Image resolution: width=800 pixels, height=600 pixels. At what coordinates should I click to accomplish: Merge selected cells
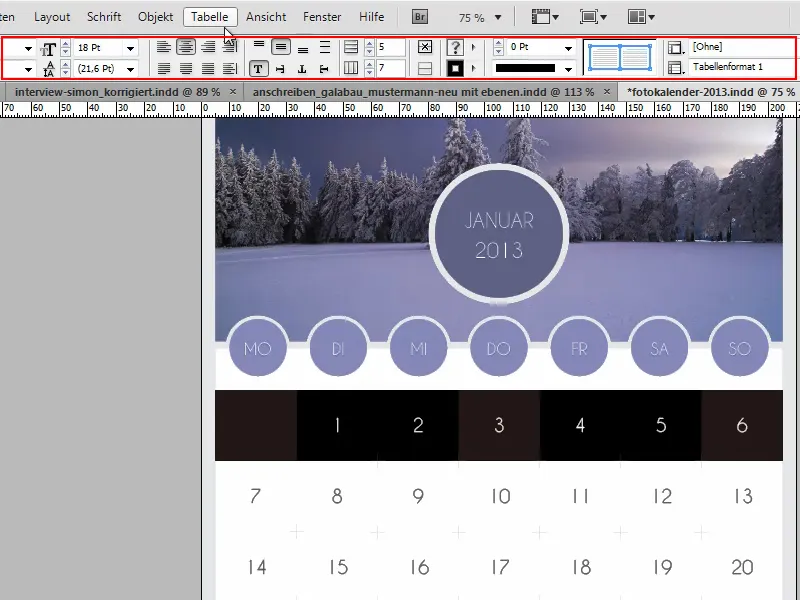pos(425,47)
